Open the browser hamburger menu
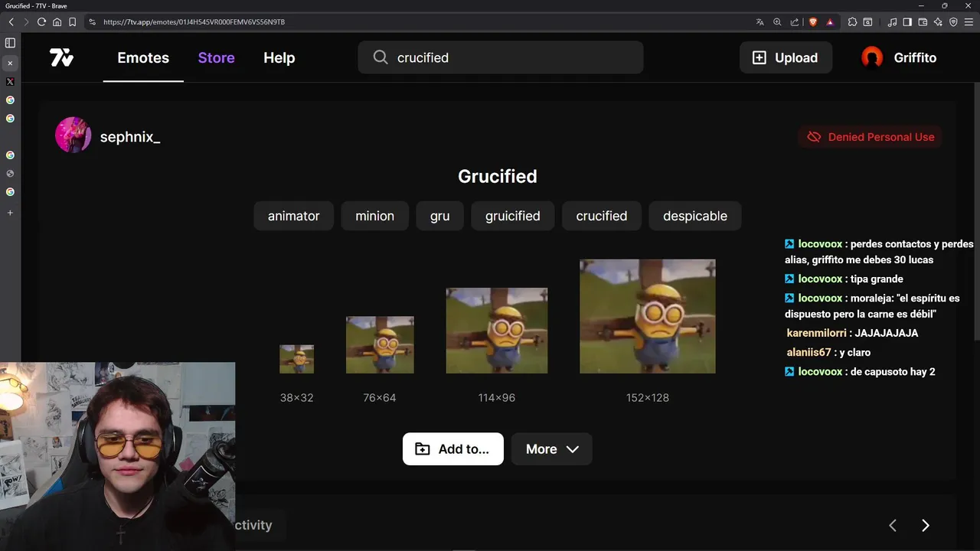The image size is (980, 551). point(969,22)
